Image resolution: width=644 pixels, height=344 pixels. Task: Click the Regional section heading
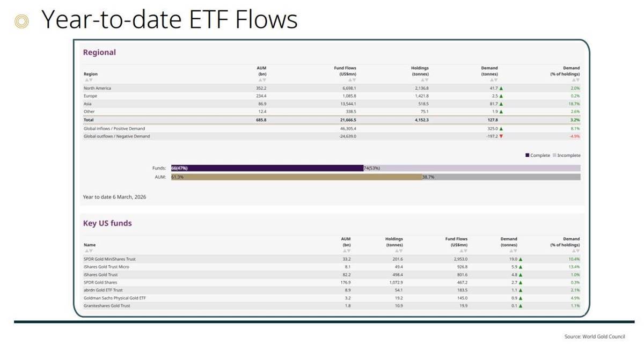point(99,53)
